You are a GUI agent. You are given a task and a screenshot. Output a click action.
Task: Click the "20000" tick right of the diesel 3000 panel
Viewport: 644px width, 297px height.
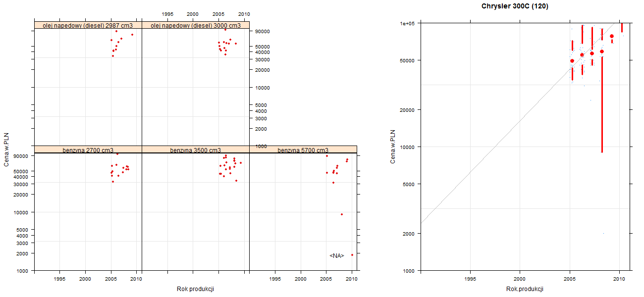click(x=262, y=70)
